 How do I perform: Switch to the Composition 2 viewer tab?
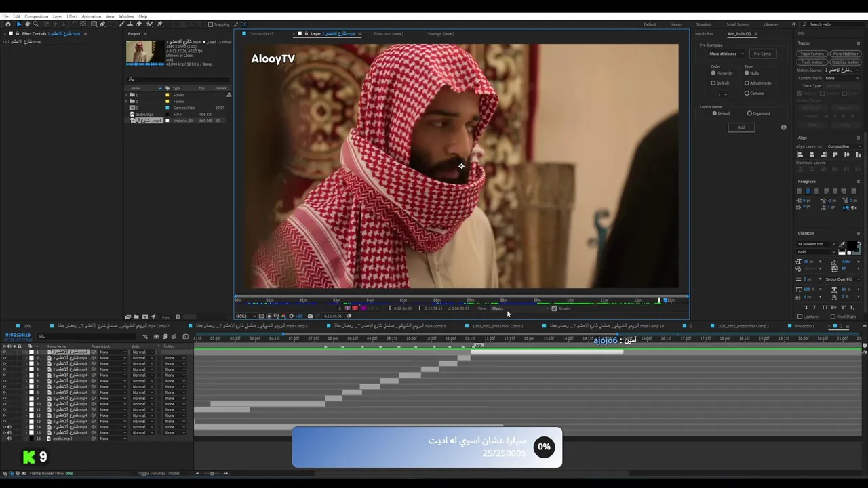click(261, 34)
